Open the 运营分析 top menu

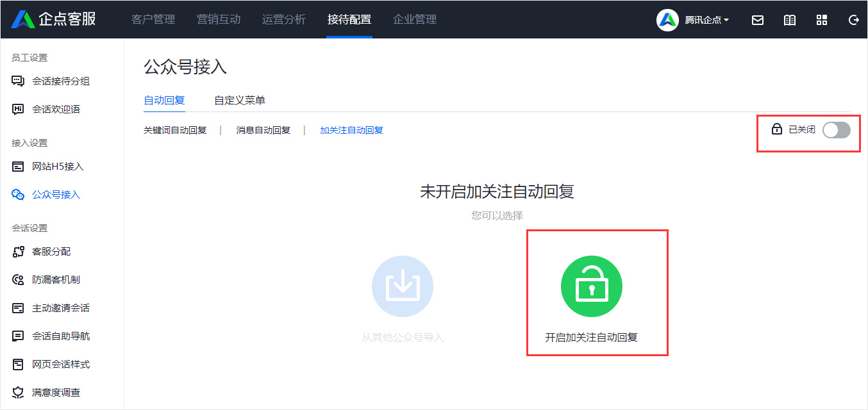pos(284,19)
